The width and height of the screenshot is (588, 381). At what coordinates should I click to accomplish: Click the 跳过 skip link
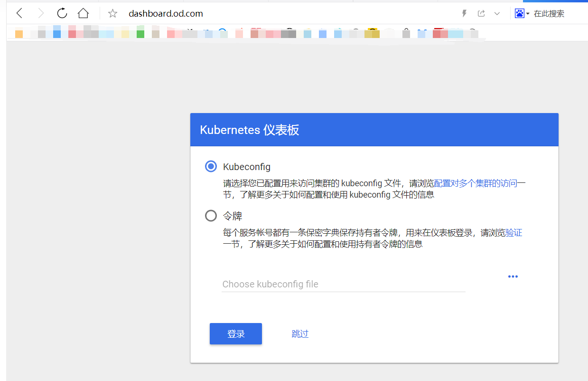click(300, 334)
